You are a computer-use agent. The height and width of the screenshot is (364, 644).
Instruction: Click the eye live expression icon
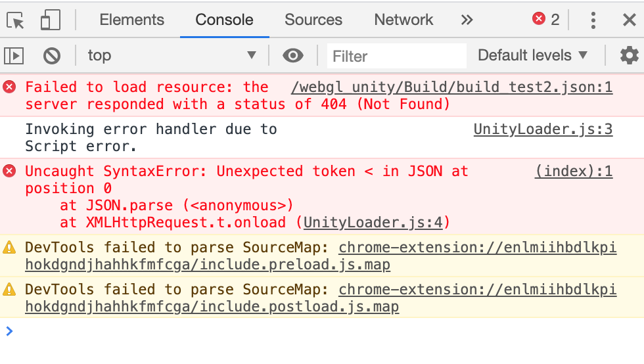coord(292,56)
